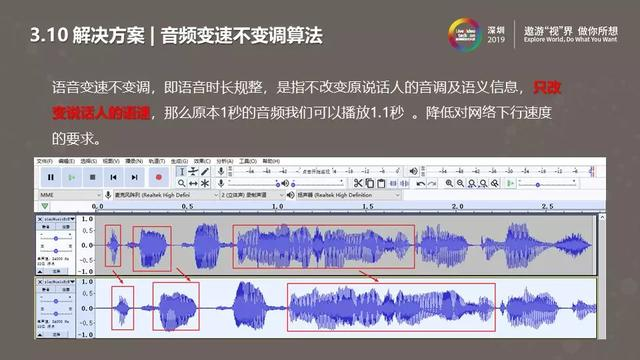Select the Multi-tool asterisk

[205, 183]
